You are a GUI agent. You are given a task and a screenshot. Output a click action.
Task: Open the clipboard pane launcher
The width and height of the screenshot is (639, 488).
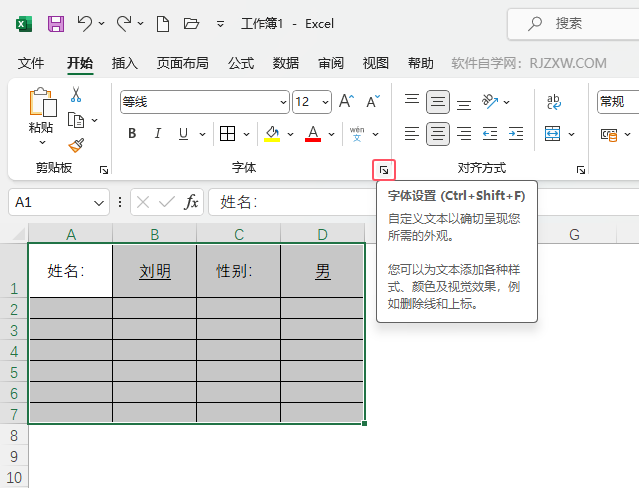pyautogui.click(x=104, y=170)
